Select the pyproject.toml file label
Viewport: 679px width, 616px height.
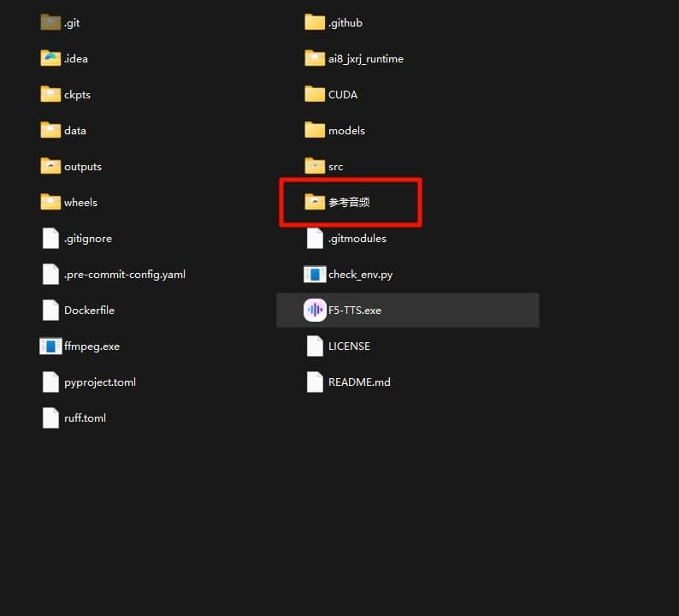100,382
